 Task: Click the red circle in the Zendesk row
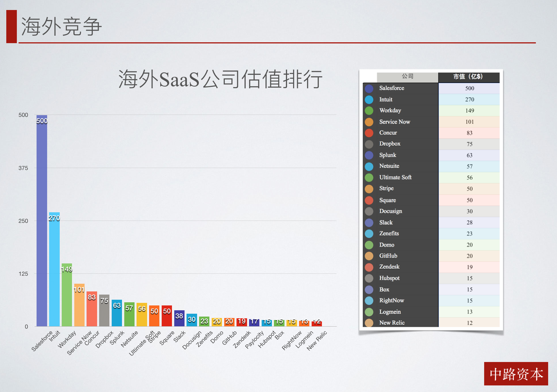[369, 267]
